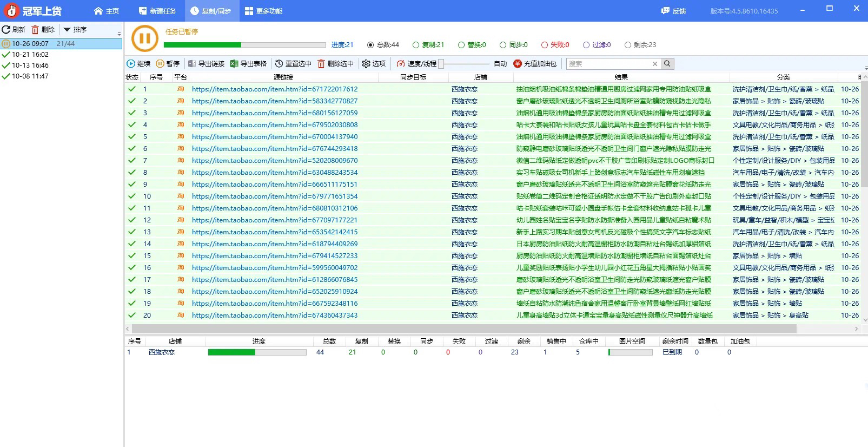Expand the left panel toolbar overflow arrow
This screenshot has height=447, width=868.
coord(120,34)
